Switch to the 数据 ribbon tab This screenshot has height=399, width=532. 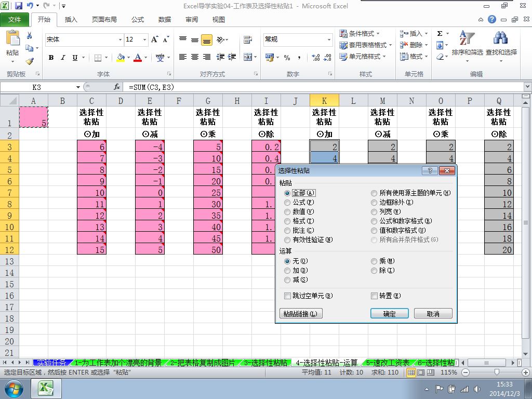[x=165, y=20]
